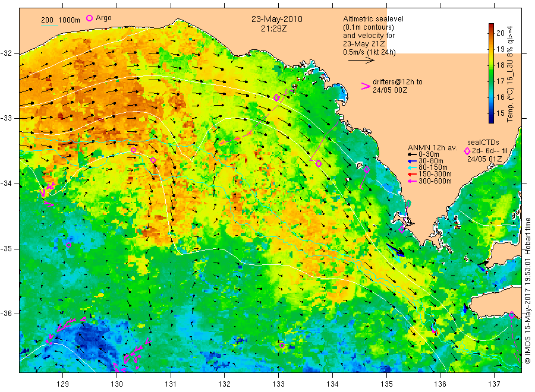Viewport: 535px width, 392px height.
Task: Click the 'drifters@12h to' label
Action: pyautogui.click(x=398, y=82)
